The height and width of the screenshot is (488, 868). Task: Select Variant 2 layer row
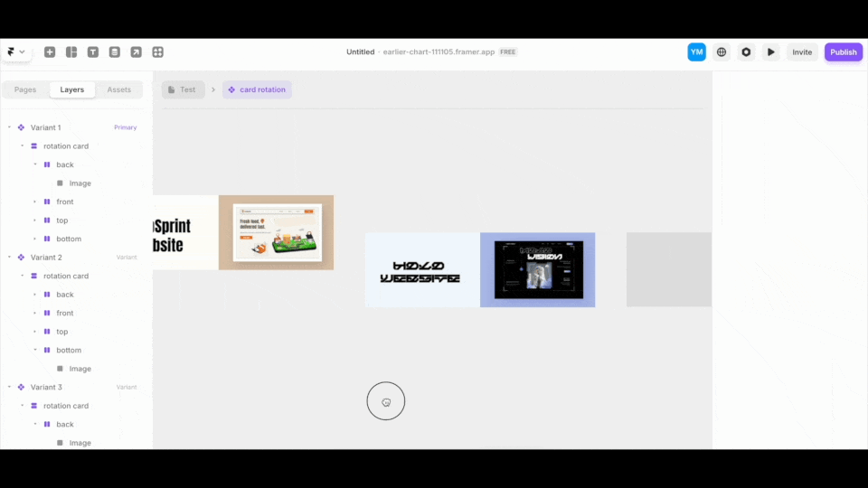(73, 258)
